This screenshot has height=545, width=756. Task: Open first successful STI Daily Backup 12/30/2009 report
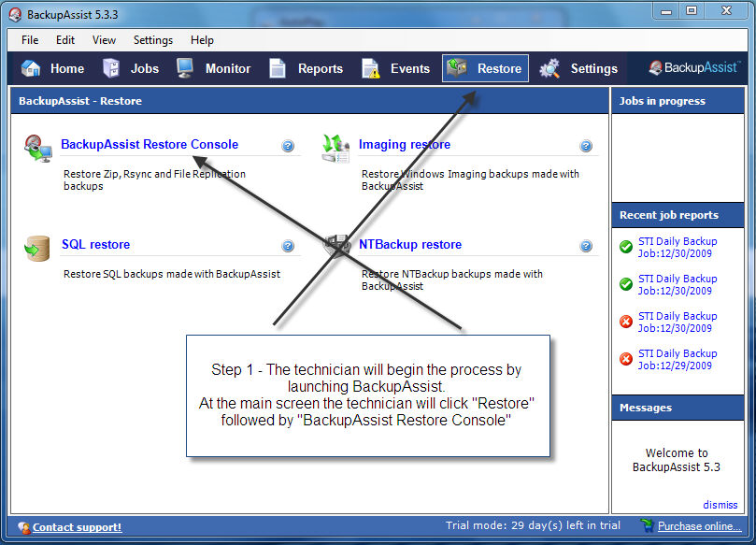tap(678, 248)
